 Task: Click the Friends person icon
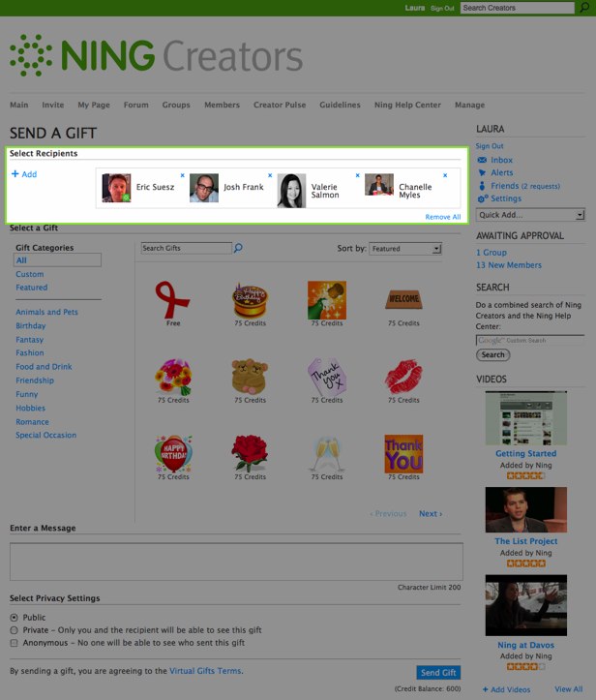pos(482,186)
